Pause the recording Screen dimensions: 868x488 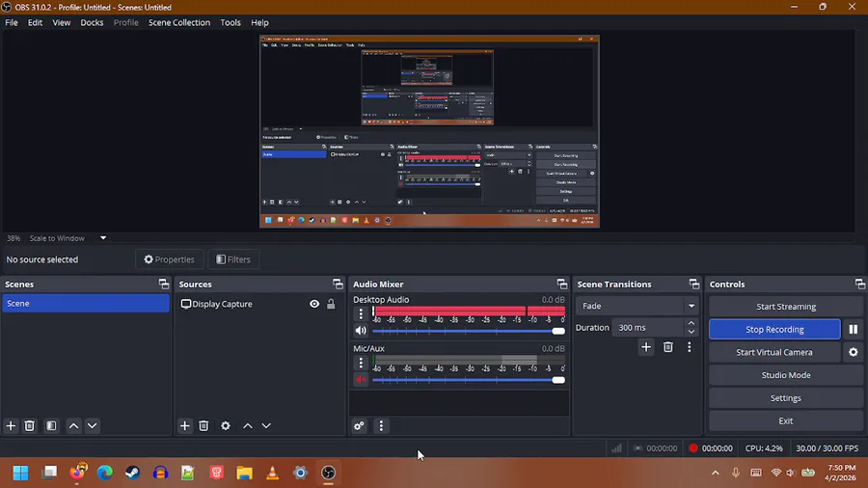854,329
